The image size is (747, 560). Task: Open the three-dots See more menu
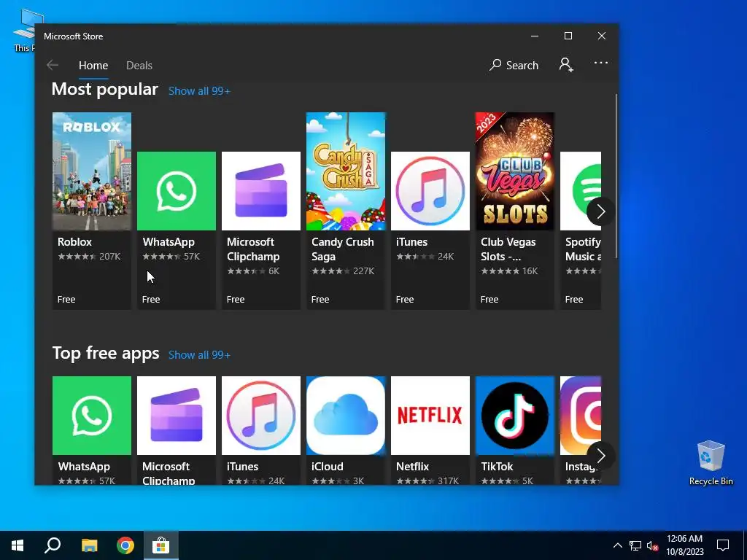[x=601, y=63]
